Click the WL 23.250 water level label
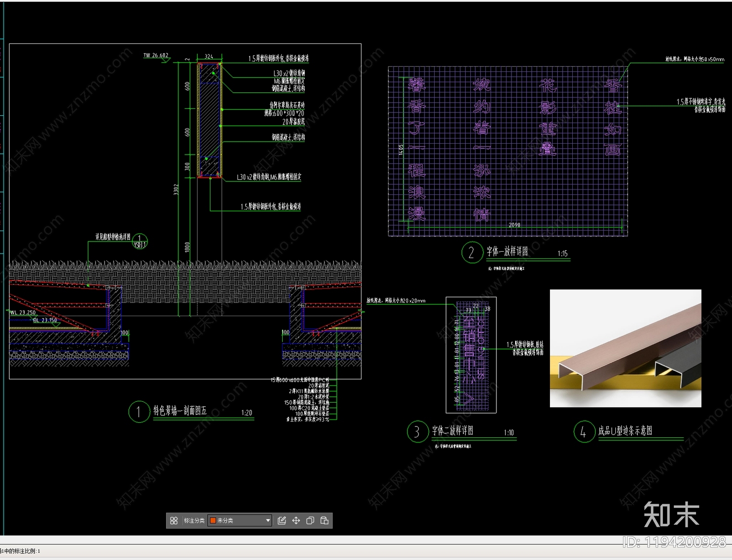 click(23, 312)
